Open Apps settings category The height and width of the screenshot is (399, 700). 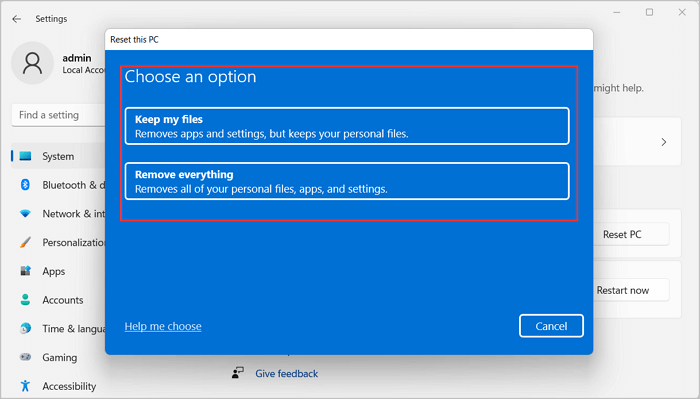tap(54, 271)
